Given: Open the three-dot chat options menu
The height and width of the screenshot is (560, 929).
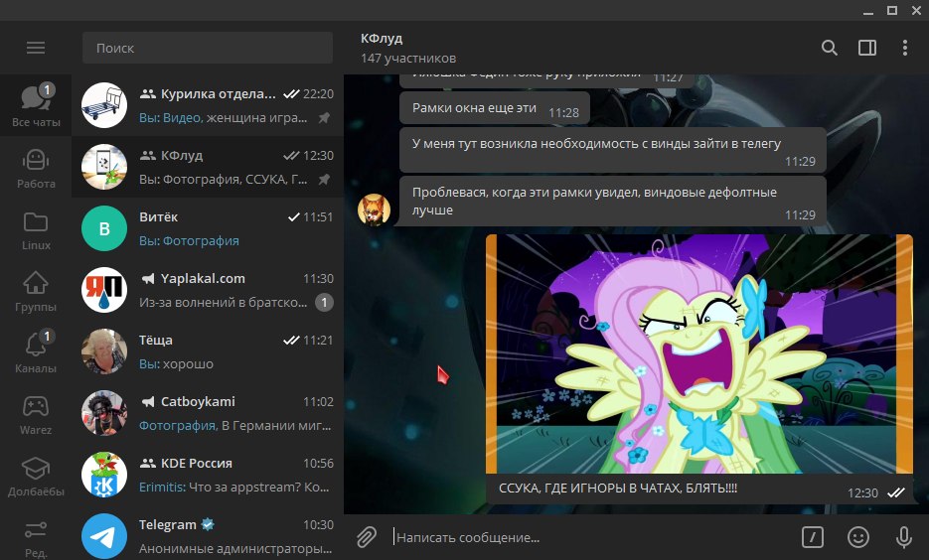Looking at the screenshot, I should (x=905, y=48).
